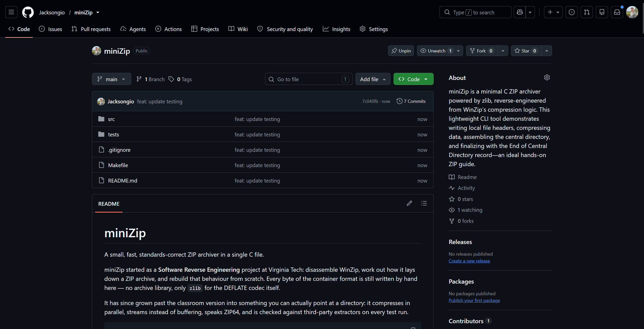Open the Projects tab
Viewport: 644px width, 329px height.
point(205,29)
